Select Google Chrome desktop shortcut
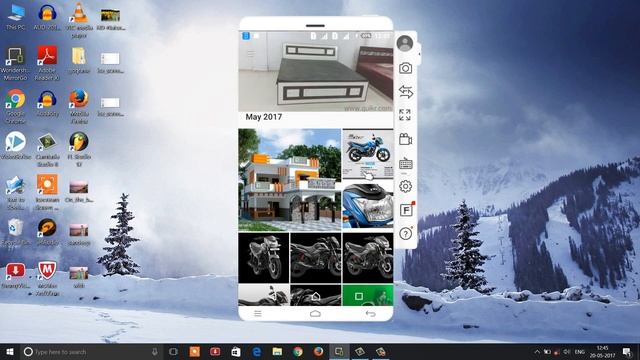 [x=16, y=107]
